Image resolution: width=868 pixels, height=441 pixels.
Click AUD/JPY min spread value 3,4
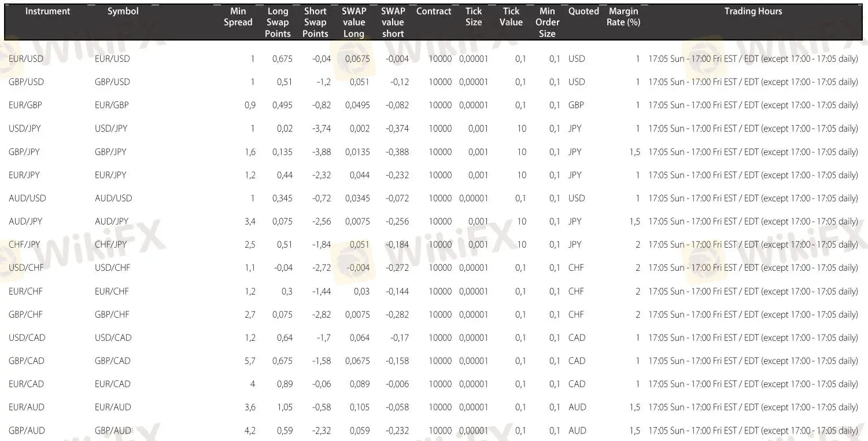pos(250,221)
